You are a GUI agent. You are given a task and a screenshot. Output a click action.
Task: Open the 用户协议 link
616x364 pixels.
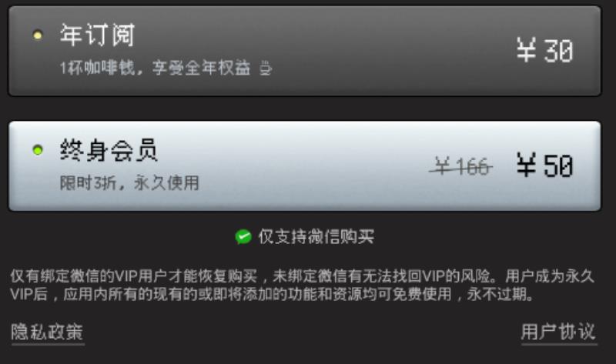click(x=558, y=332)
